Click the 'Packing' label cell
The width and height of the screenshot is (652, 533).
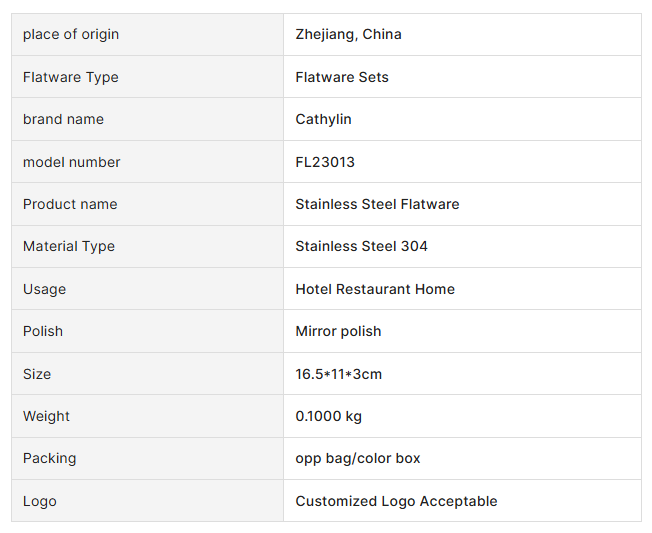pyautogui.click(x=50, y=458)
